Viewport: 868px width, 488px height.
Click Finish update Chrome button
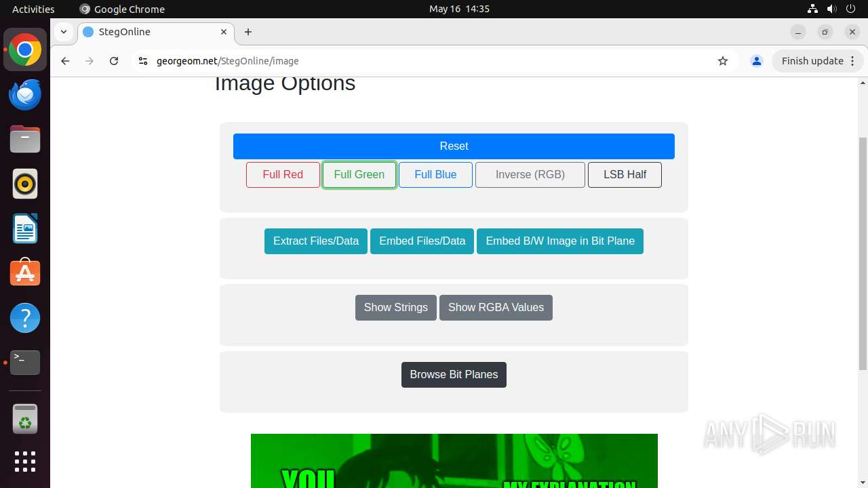pyautogui.click(x=817, y=61)
